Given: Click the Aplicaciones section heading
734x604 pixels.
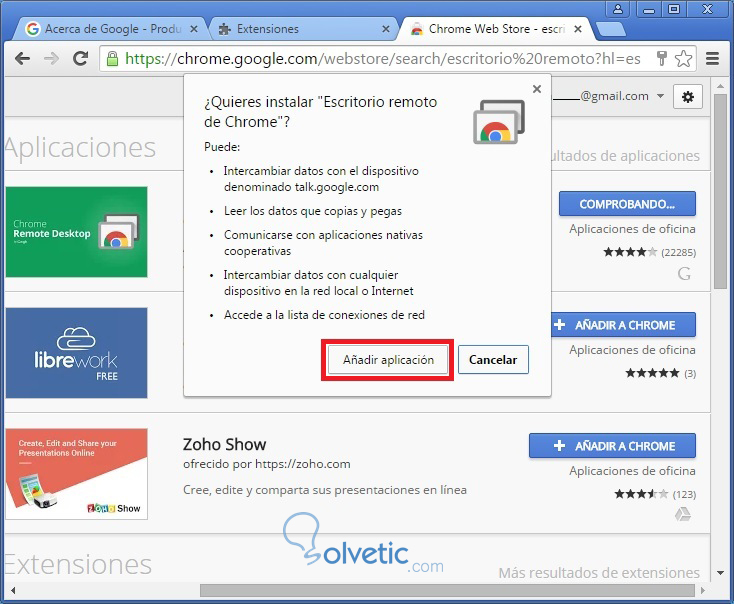Looking at the screenshot, I should 80,147.
